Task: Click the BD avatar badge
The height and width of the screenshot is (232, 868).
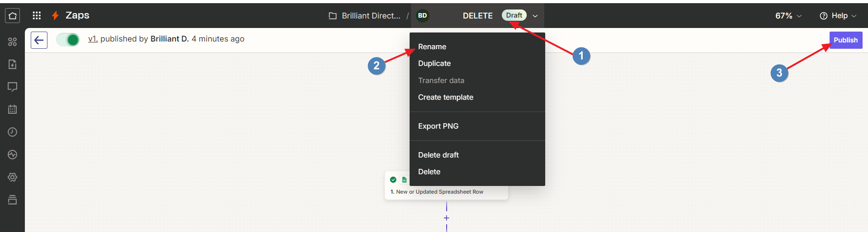Action: 422,16
